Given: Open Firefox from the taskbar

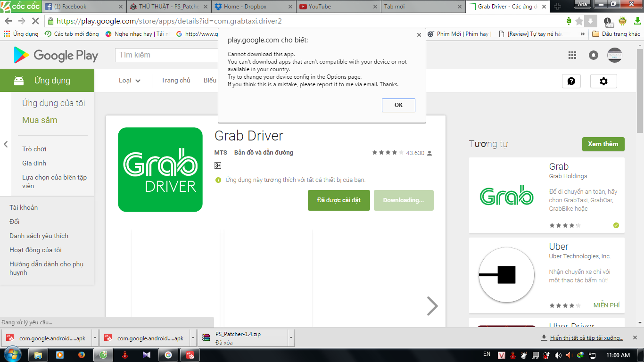Looking at the screenshot, I should click(81, 355).
